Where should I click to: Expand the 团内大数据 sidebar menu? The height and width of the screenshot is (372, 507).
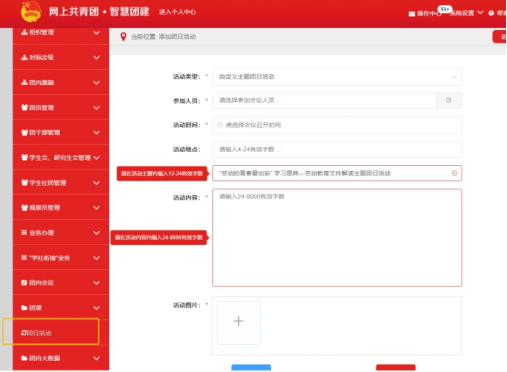coord(61,358)
